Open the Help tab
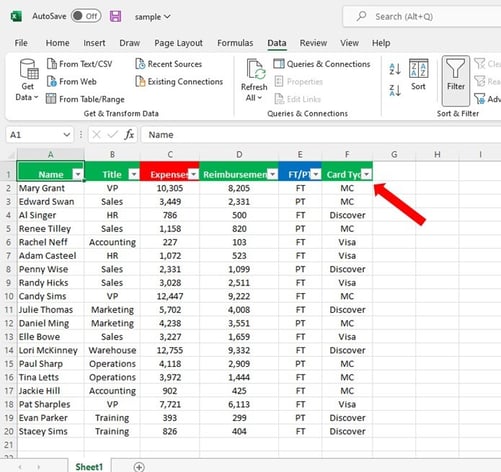Screen dimensions: 501x472 coord(381,43)
